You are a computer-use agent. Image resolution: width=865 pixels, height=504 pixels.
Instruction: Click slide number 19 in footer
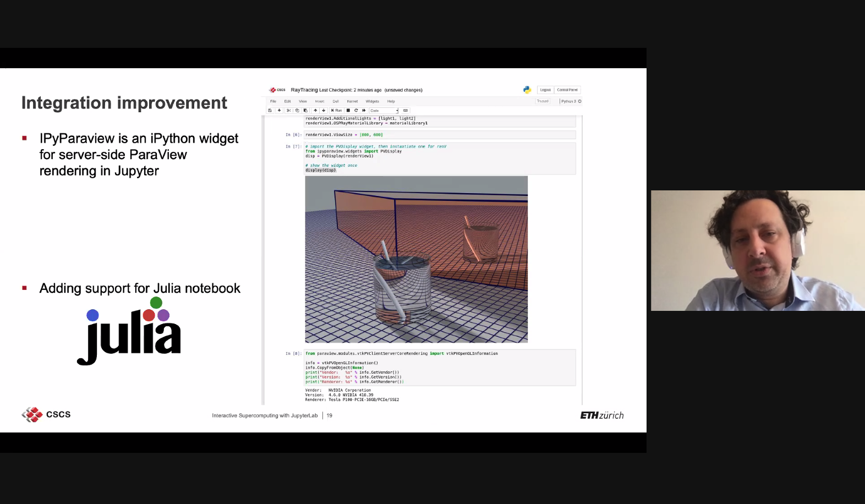(x=330, y=415)
